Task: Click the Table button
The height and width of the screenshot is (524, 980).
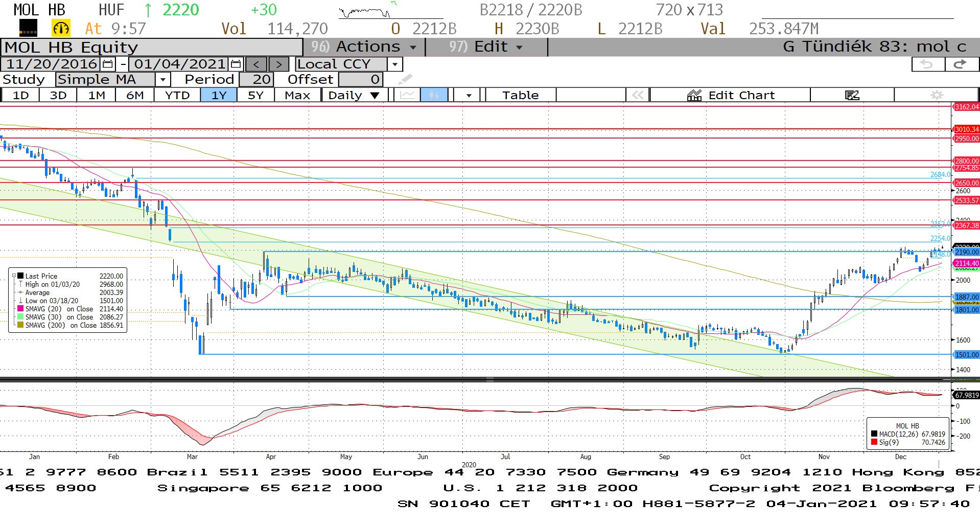Action: (x=520, y=95)
